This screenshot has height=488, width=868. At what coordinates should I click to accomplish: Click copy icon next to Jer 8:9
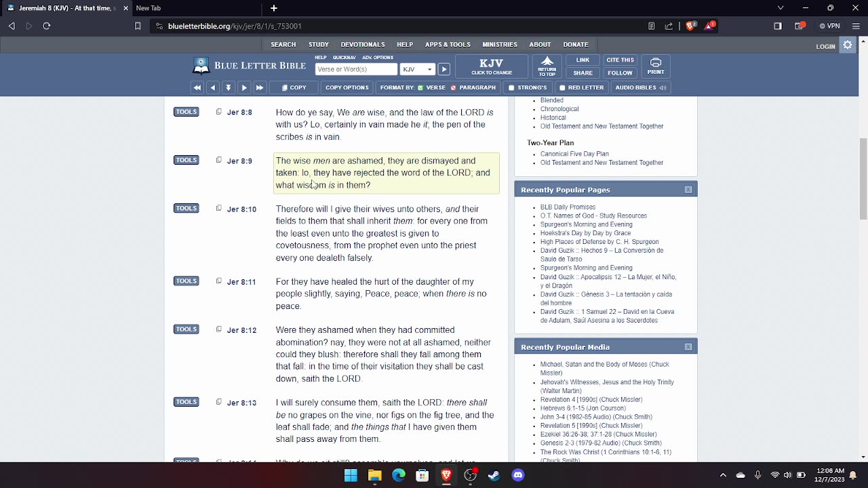[x=218, y=160]
